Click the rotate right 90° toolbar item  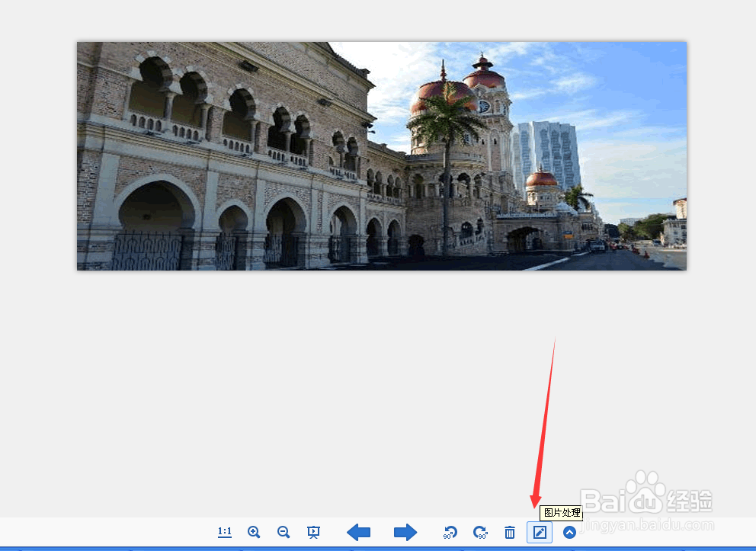[x=479, y=533]
